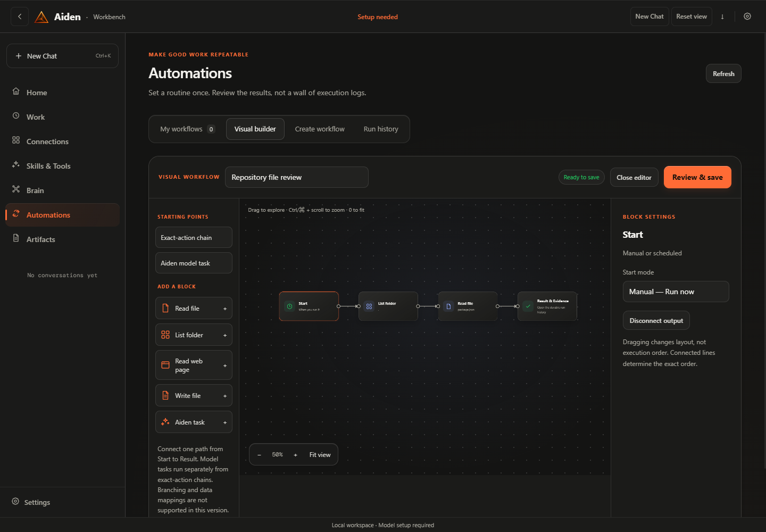Image resolution: width=766 pixels, height=532 pixels.
Task: Open Skills & Tools page
Action: 62,166
